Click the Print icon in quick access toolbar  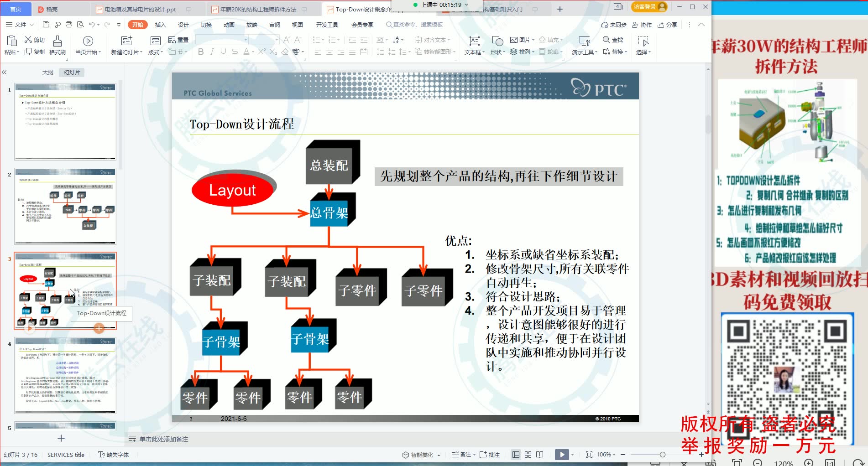coord(68,25)
